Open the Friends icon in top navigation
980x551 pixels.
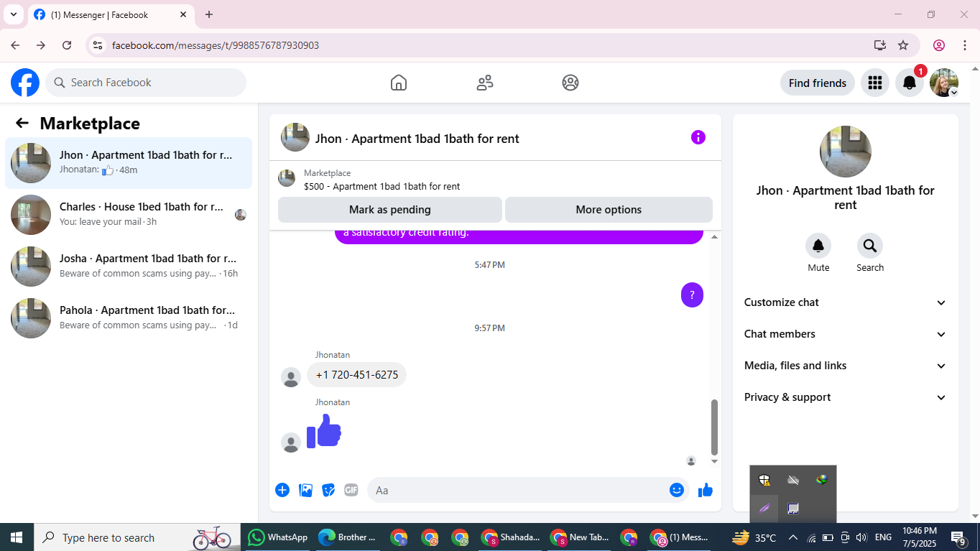pyautogui.click(x=485, y=83)
